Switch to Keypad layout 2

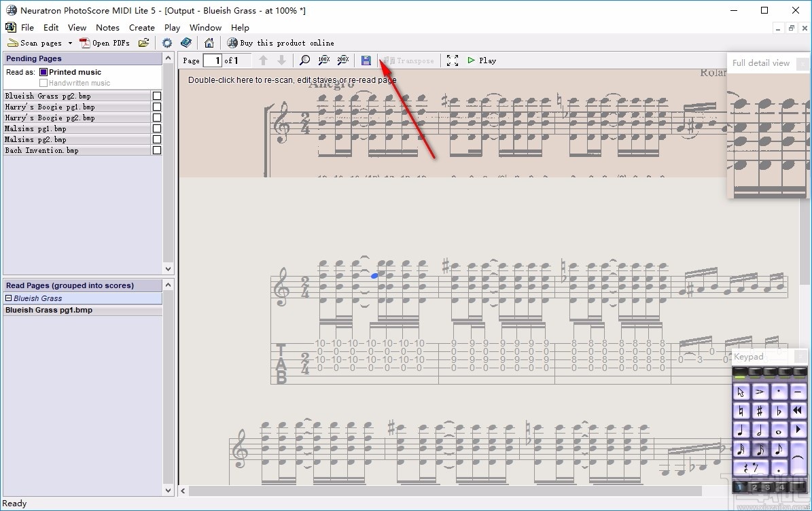[754, 487]
